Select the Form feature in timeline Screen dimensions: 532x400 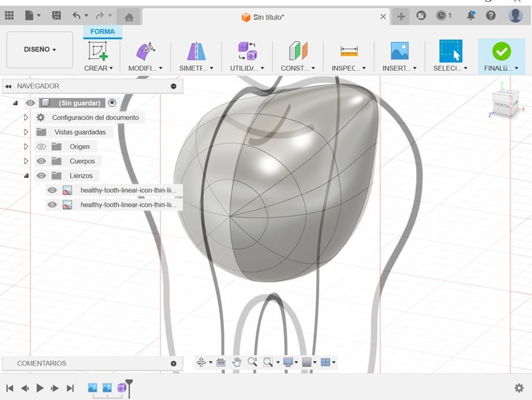pyautogui.click(x=121, y=387)
